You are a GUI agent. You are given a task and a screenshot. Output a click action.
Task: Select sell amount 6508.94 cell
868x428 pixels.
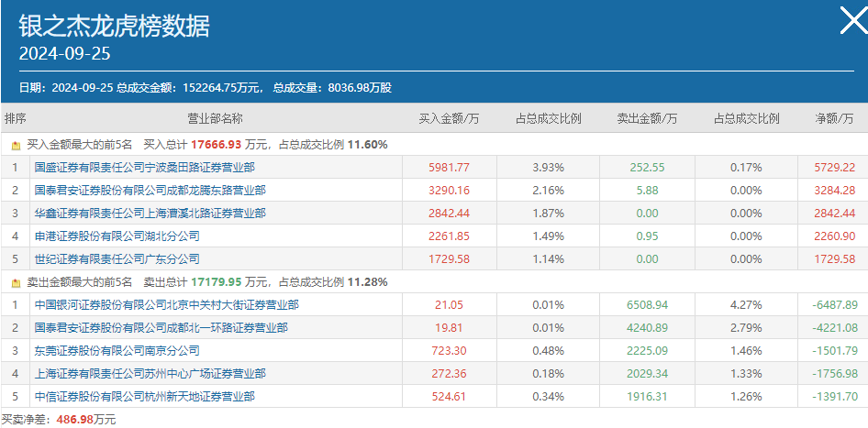tap(647, 304)
